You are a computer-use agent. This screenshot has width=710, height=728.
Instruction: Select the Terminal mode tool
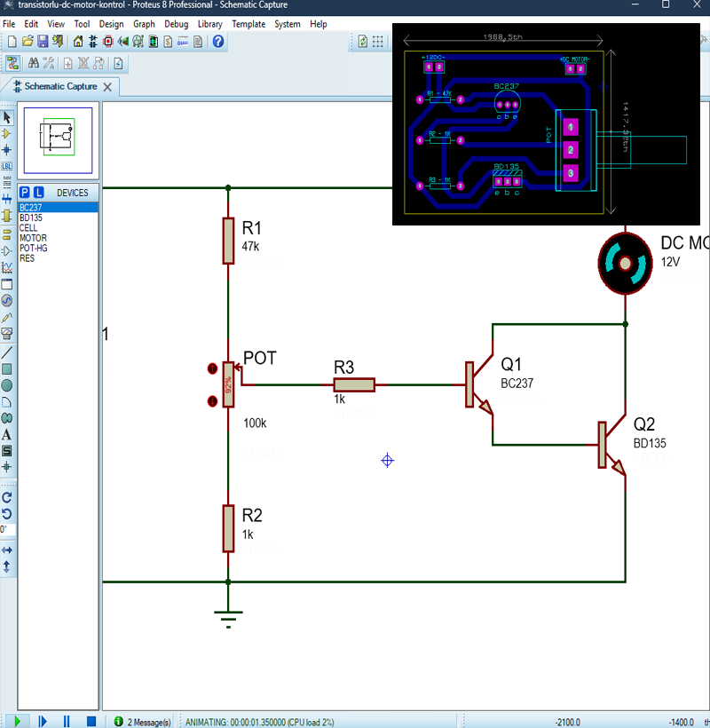tap(7, 234)
